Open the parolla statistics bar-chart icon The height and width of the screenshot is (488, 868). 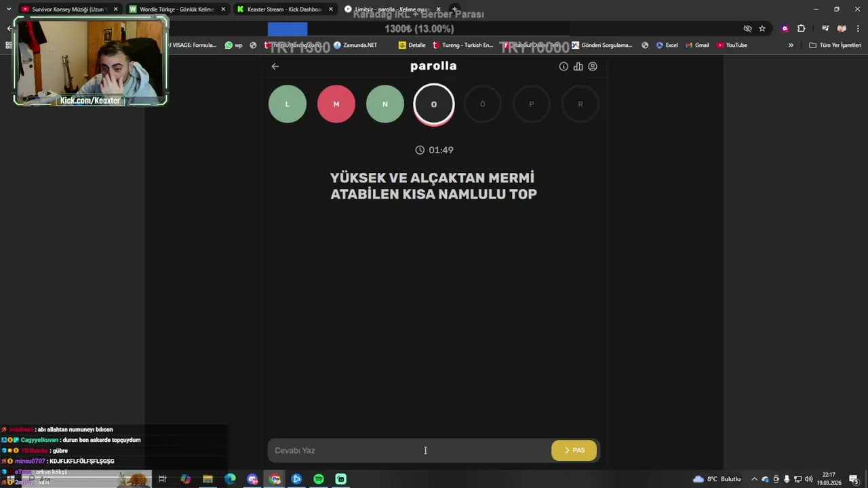578,66
